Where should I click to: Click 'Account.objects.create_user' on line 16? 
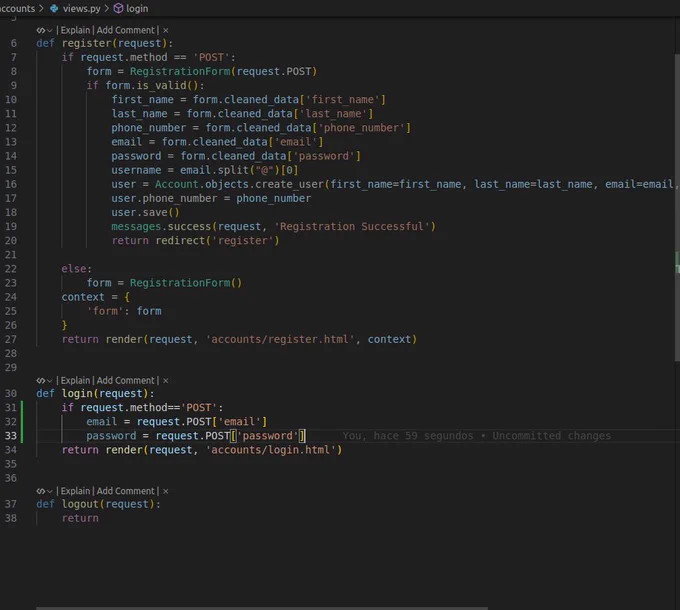tap(239, 184)
